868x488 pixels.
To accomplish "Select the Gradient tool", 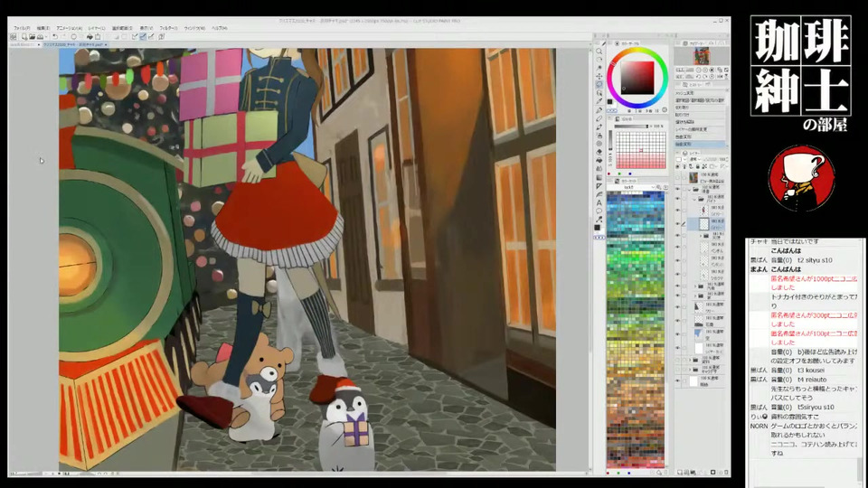I will pyautogui.click(x=599, y=178).
